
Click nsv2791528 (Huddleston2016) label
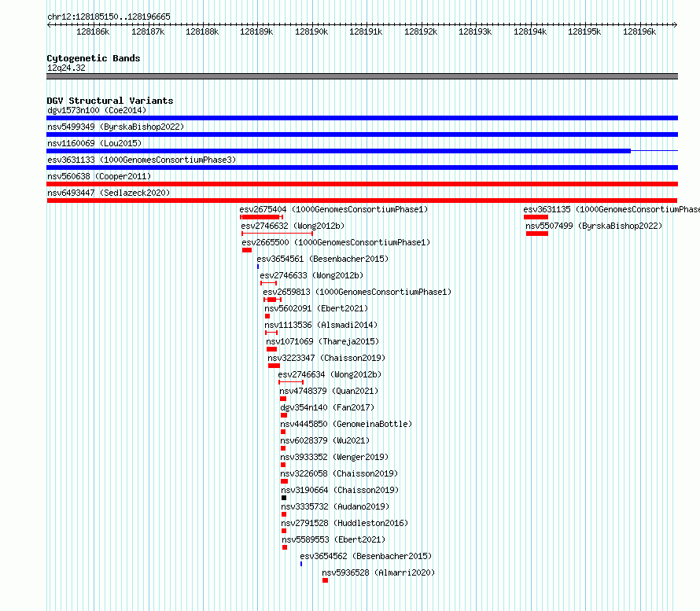click(344, 523)
